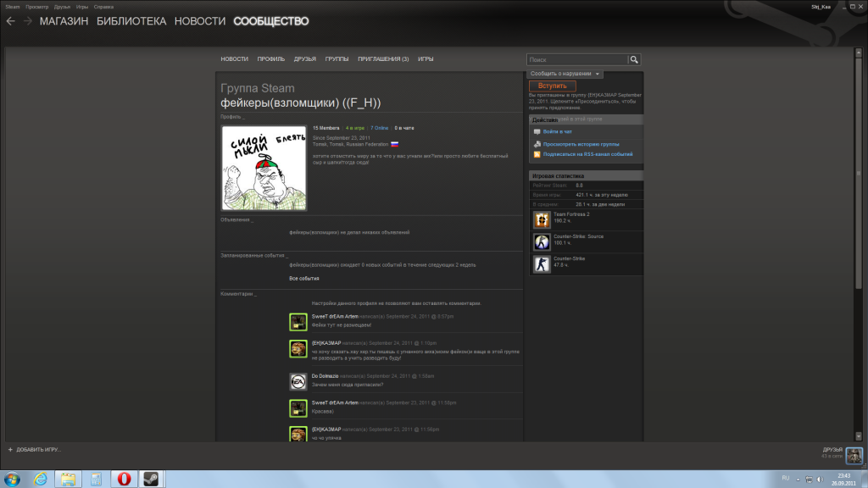Open the friends list avatar in the bottom corner

854,455
